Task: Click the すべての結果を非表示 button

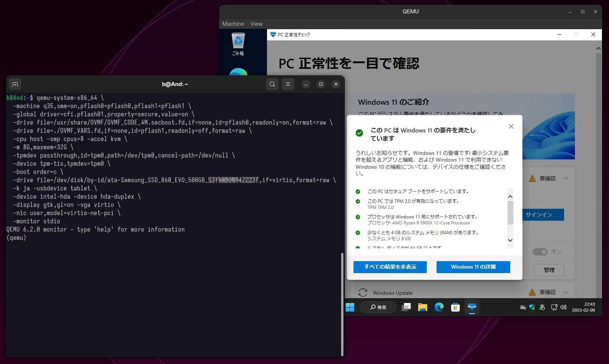Action: (x=390, y=267)
